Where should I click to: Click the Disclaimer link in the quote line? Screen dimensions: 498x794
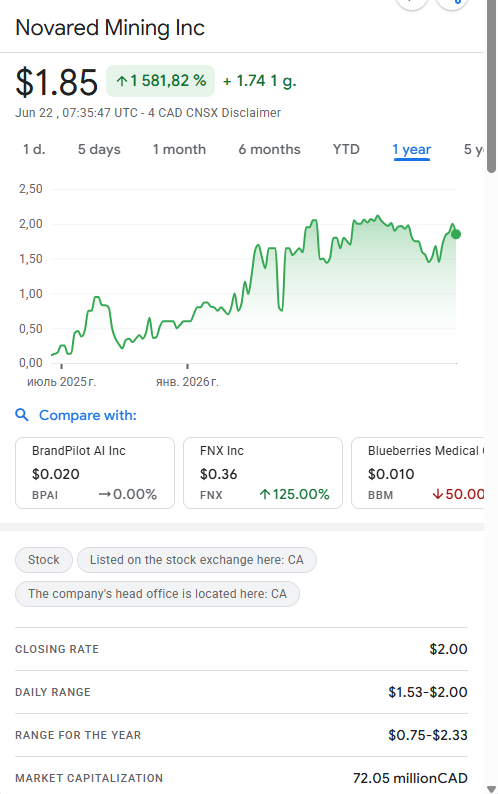(x=250, y=112)
